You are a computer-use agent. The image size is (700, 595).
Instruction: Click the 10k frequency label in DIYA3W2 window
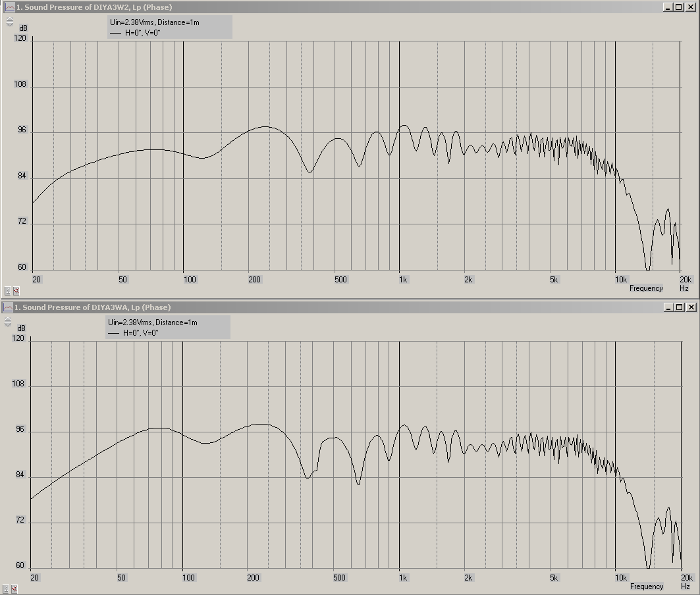coord(621,280)
